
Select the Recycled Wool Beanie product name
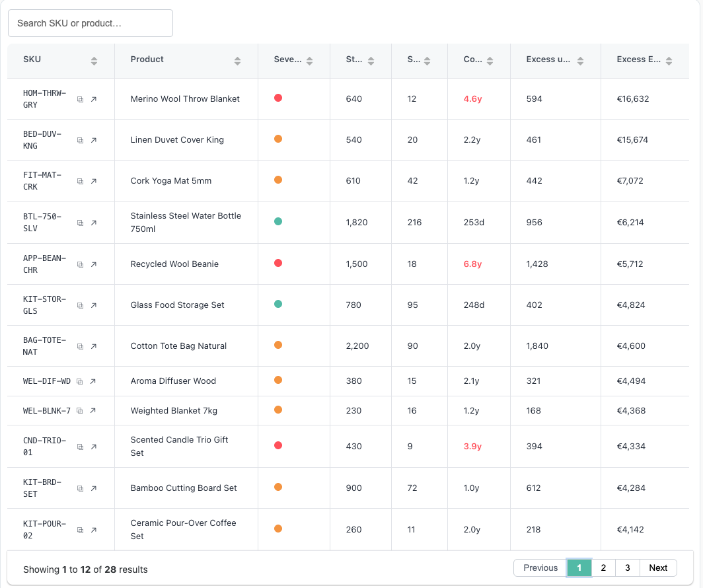[x=174, y=264]
